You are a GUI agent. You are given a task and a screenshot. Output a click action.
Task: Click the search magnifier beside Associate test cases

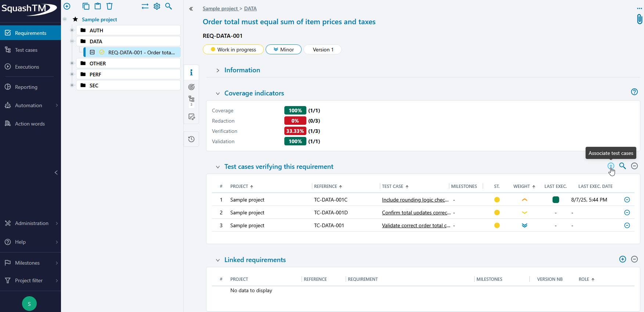tap(623, 166)
